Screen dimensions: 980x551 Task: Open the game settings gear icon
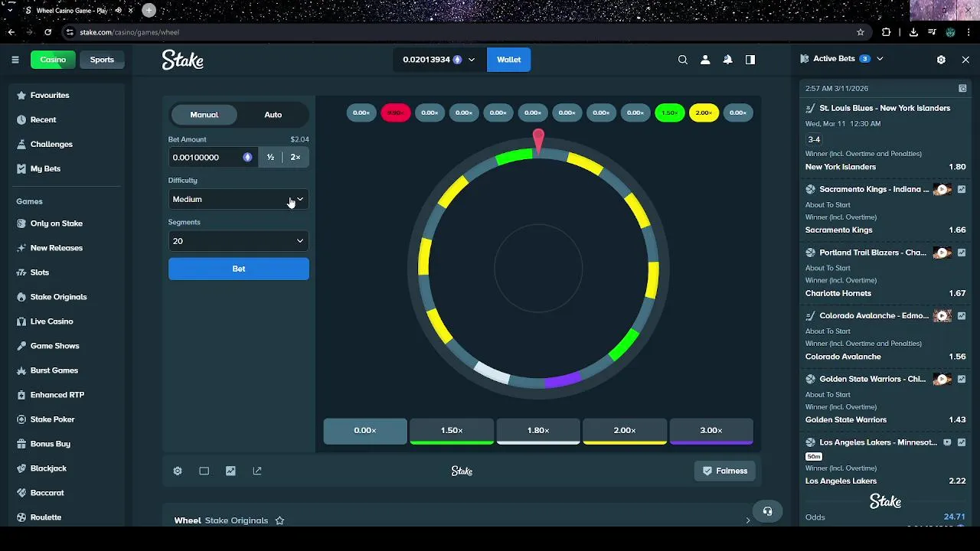pos(178,471)
